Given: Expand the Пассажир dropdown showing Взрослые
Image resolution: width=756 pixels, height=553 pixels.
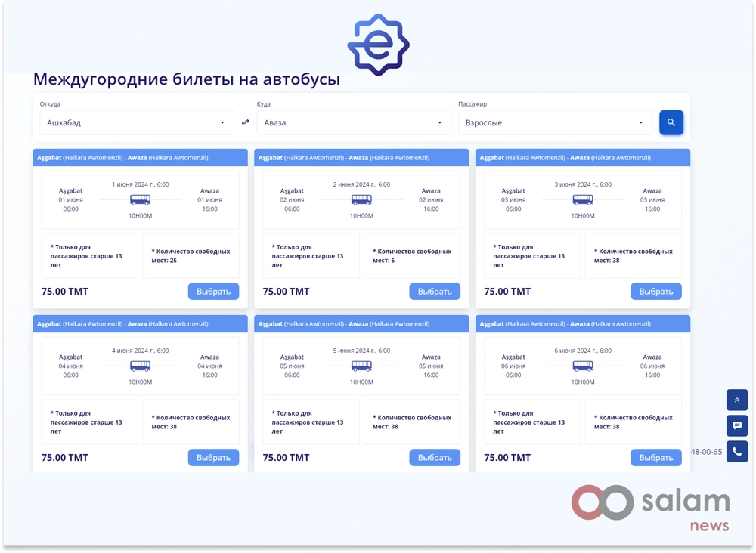Looking at the screenshot, I should tap(555, 122).
